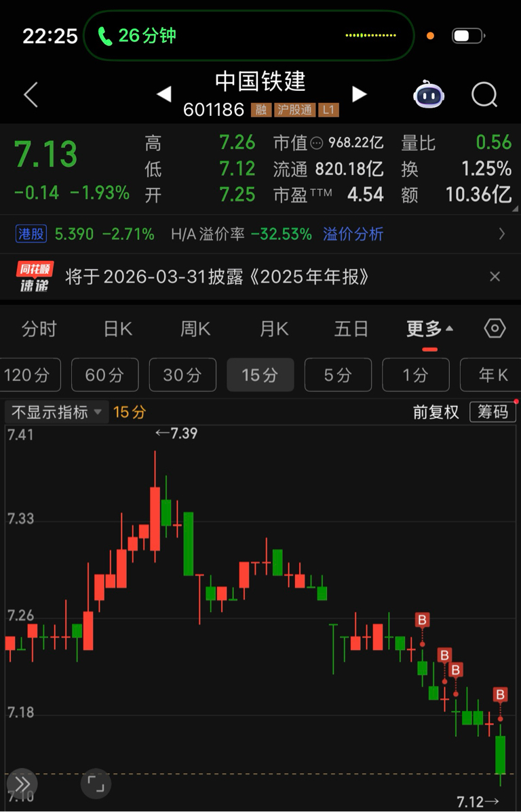This screenshot has height=812, width=521.
Task: Open the 筹码 chip distribution button
Action: coord(493,412)
